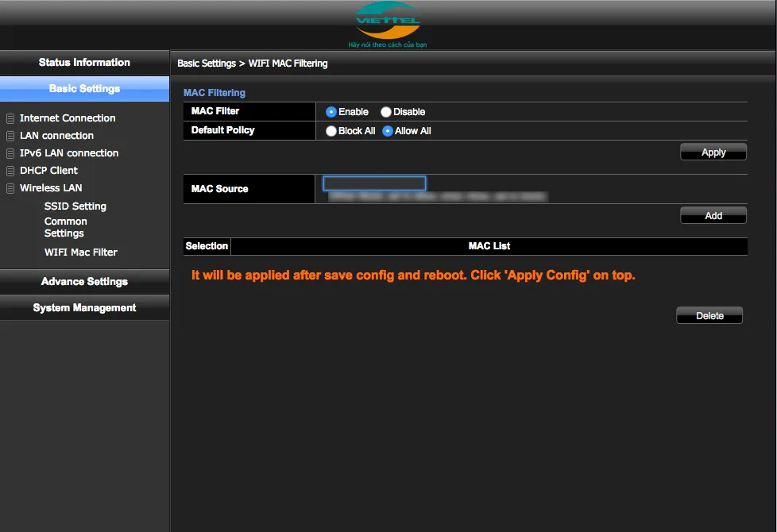Click the Wireless LAN page icon
This screenshot has height=532, width=777.
tap(10, 188)
